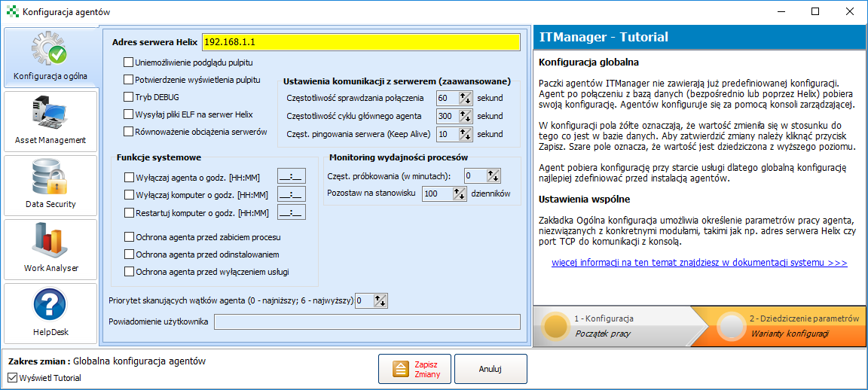Check Wyłączaj agenta o godz. option
This screenshot has height=390, width=868.
tap(128, 178)
